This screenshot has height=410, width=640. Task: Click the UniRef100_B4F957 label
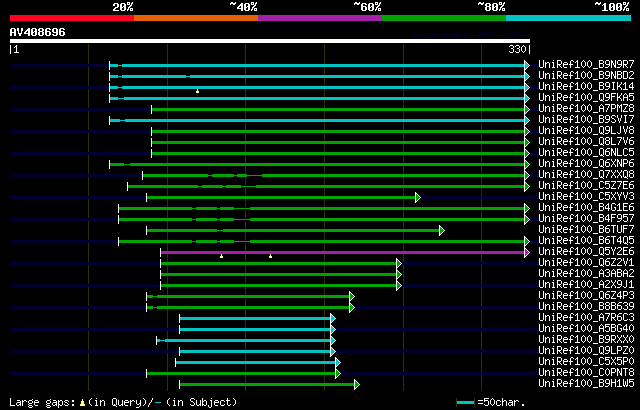586,219
